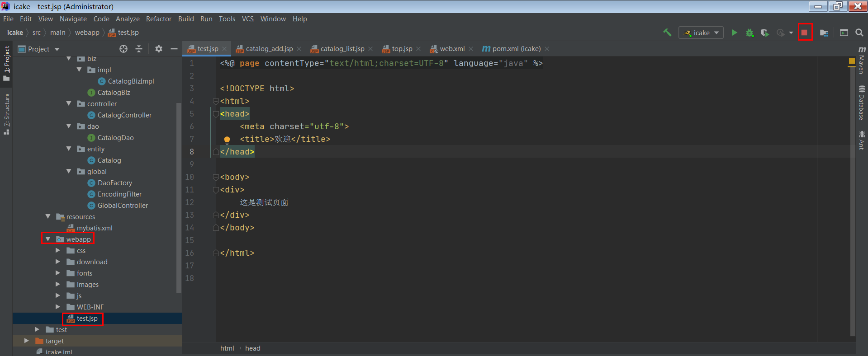868x356 pixels.
Task: Open the Maven tool window
Action: pos(862,60)
